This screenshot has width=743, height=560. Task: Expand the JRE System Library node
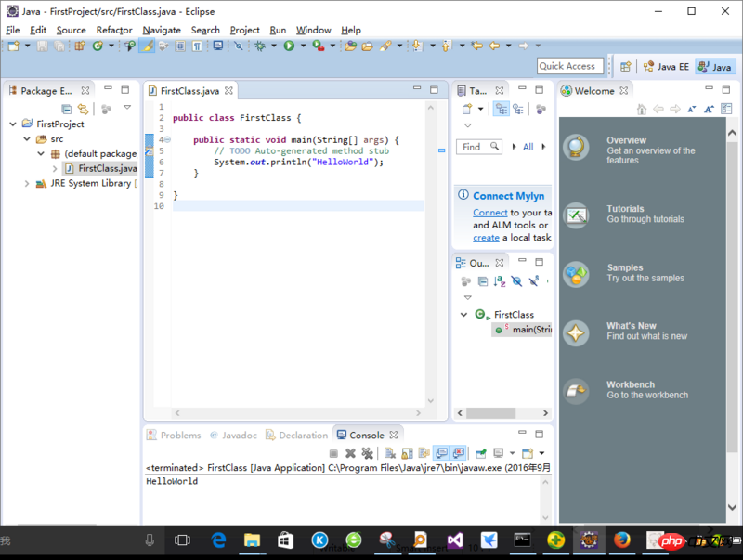(27, 183)
